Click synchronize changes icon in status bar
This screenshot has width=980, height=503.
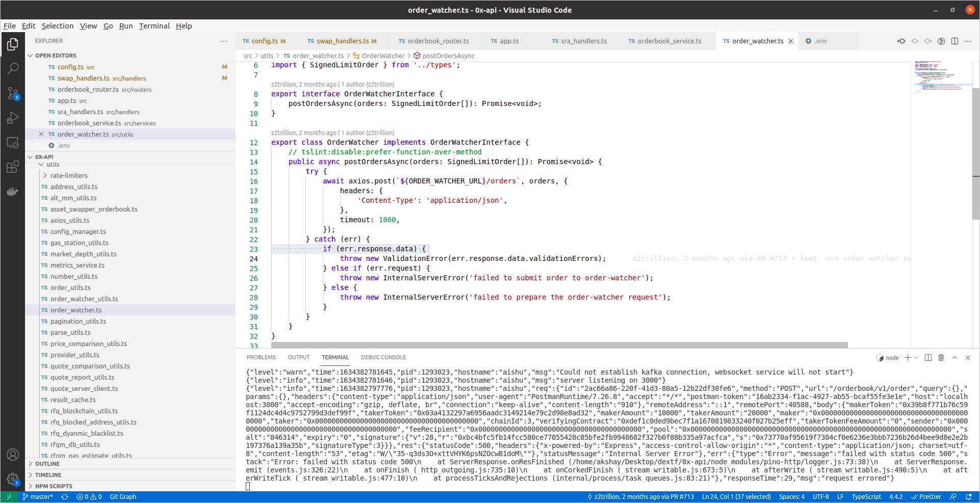[65, 497]
